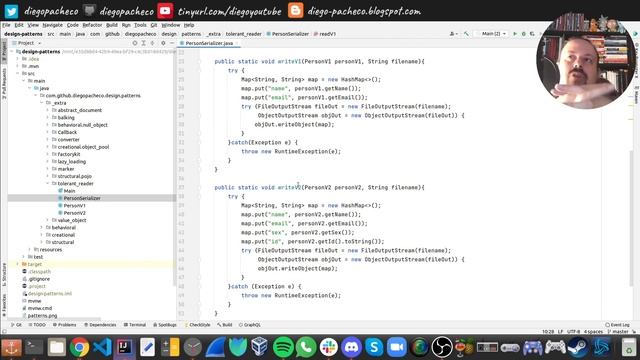Open Steam icon in the dock
Screen dimensions: 640x360
[x=578, y=347]
